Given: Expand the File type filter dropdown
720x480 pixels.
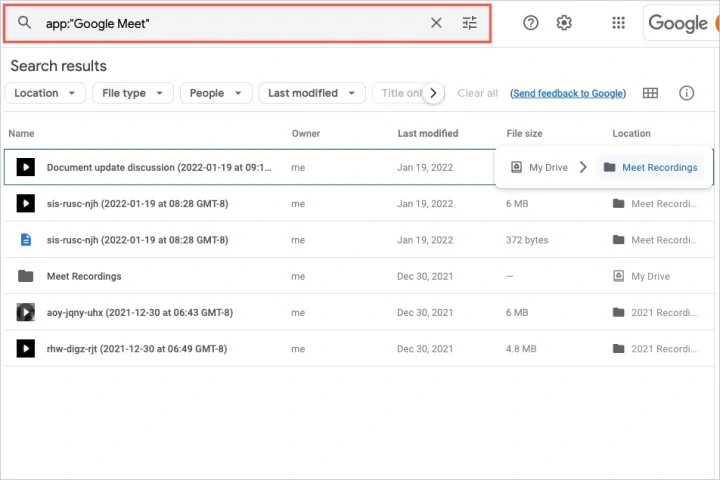Looking at the screenshot, I should pyautogui.click(x=133, y=93).
